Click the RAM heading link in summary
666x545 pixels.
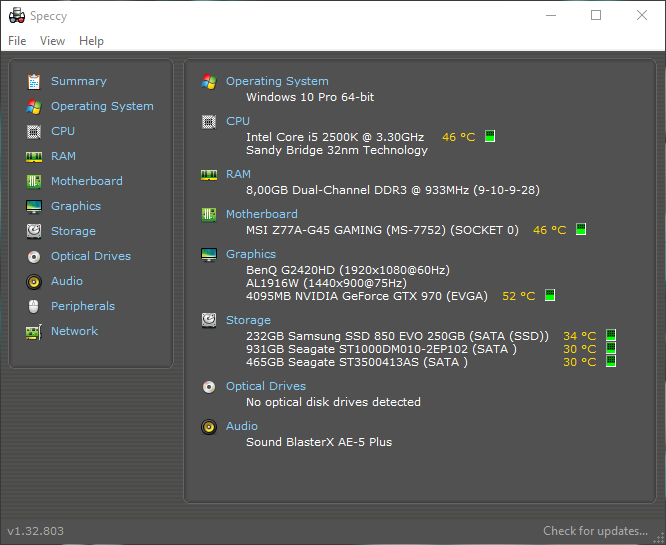click(238, 174)
